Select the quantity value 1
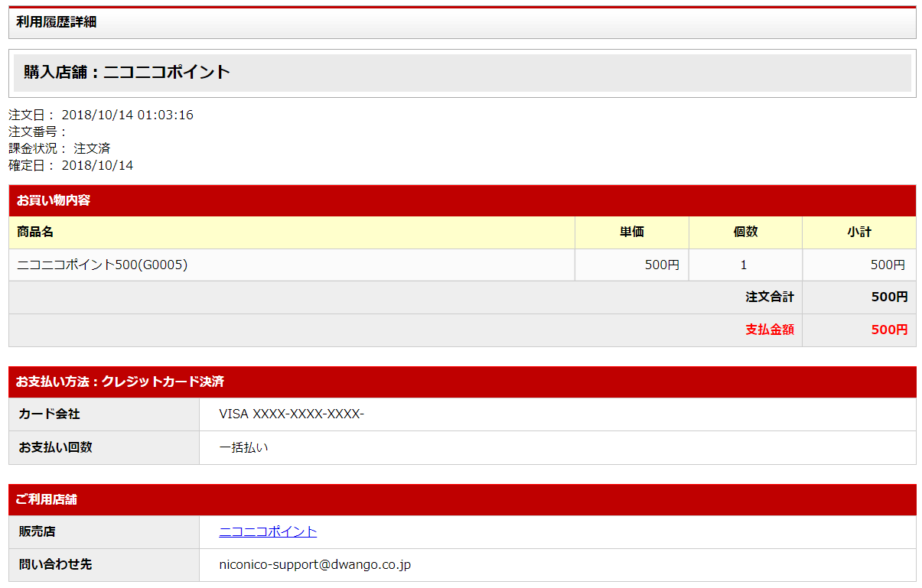Viewport: 922px width, 588px height. coord(744,265)
